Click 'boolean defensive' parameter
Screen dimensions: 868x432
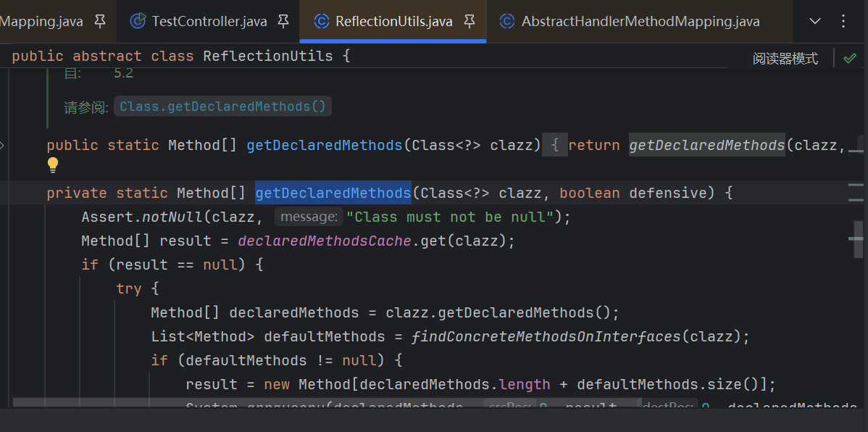tap(633, 193)
